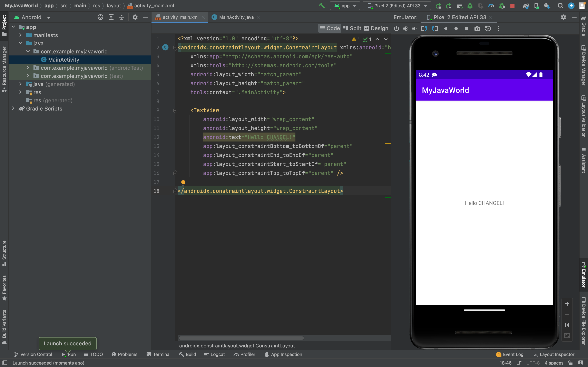Screen dimensions: 588x367
Task: Toggle Code view mode button
Action: 330,28
